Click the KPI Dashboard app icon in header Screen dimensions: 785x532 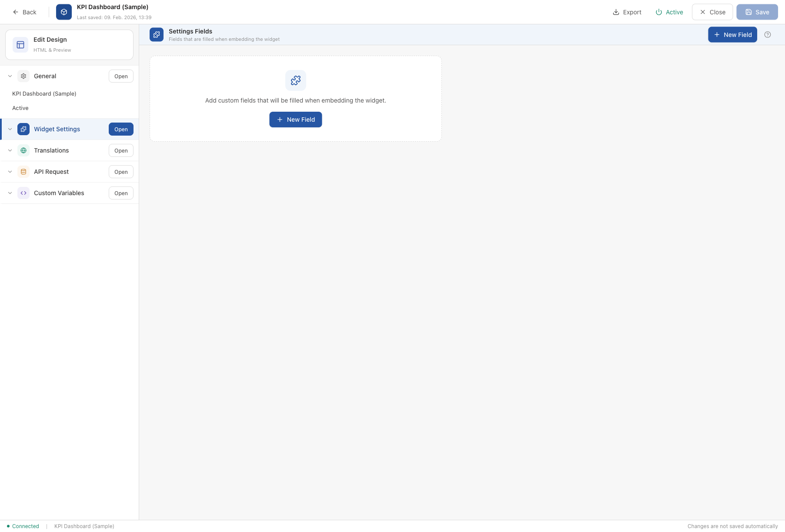tap(63, 12)
